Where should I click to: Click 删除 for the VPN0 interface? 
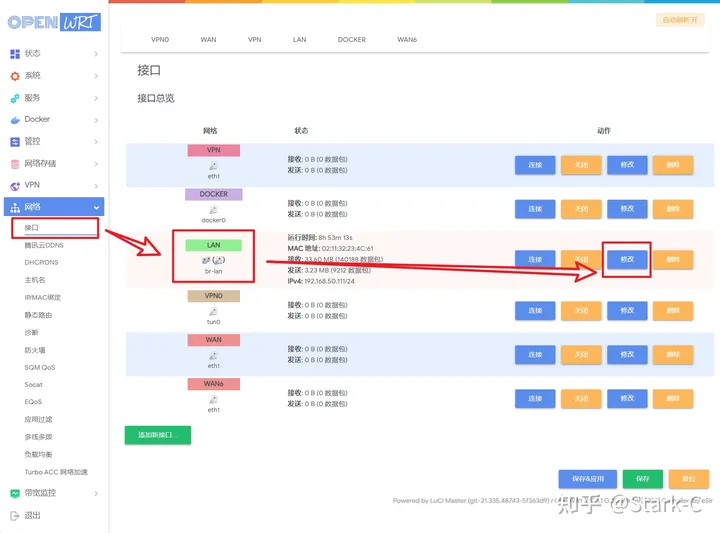click(x=673, y=311)
